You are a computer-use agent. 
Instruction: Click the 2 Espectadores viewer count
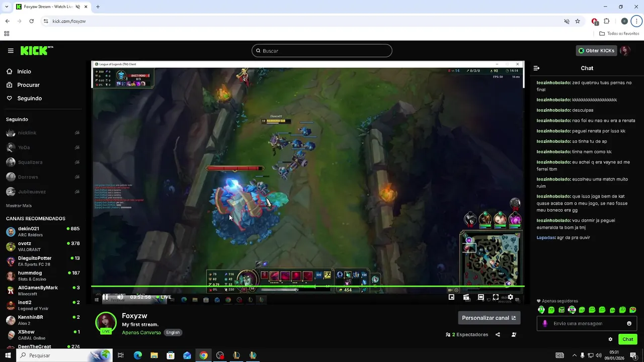(x=467, y=334)
